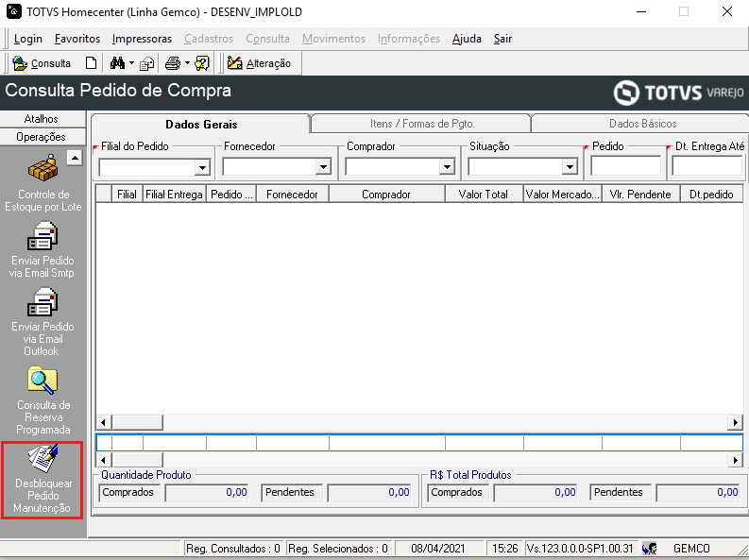Click the Pedido ... grid column header
This screenshot has width=749, height=560.
click(x=231, y=195)
